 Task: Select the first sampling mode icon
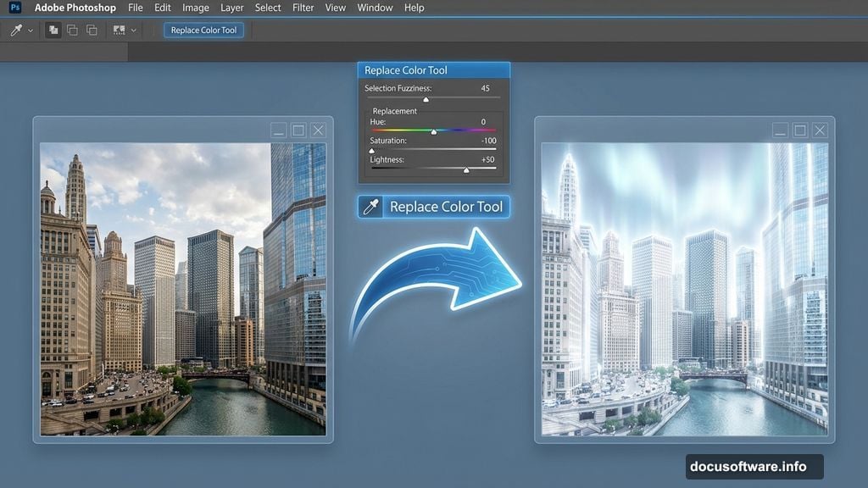(x=53, y=30)
